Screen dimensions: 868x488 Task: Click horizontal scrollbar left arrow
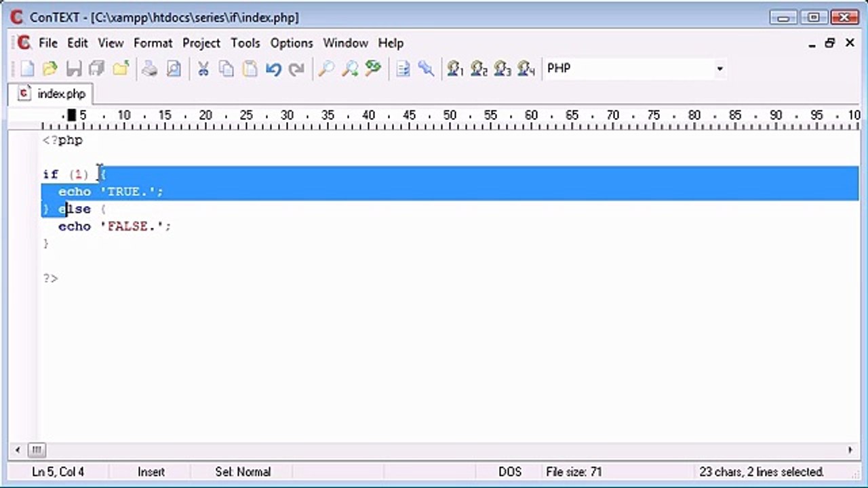(x=18, y=449)
